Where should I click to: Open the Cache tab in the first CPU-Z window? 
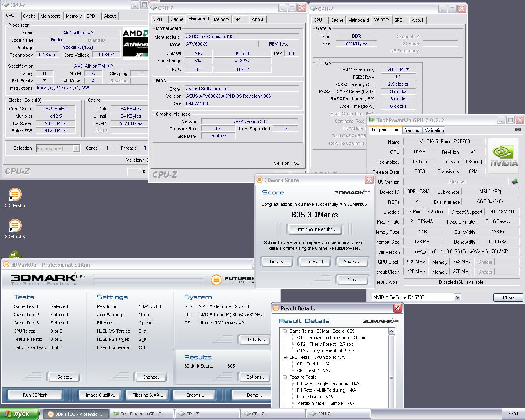click(x=29, y=16)
